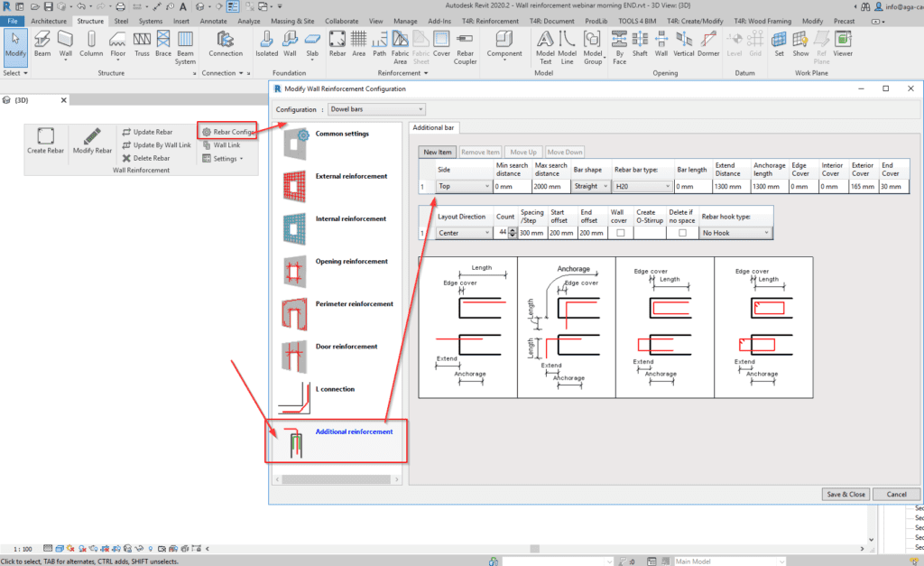Viewport: 924px width, 566px height.
Task: Switch to the Architecture ribbon tab
Action: [49, 22]
